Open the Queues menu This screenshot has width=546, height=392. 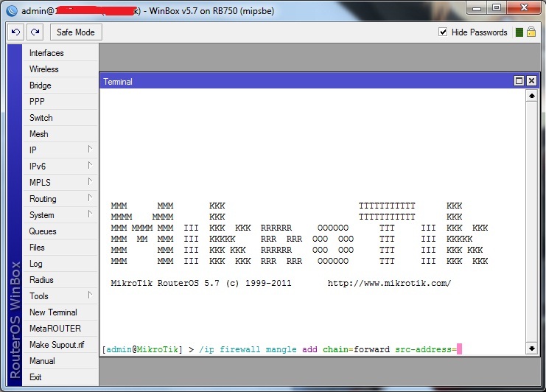60,231
